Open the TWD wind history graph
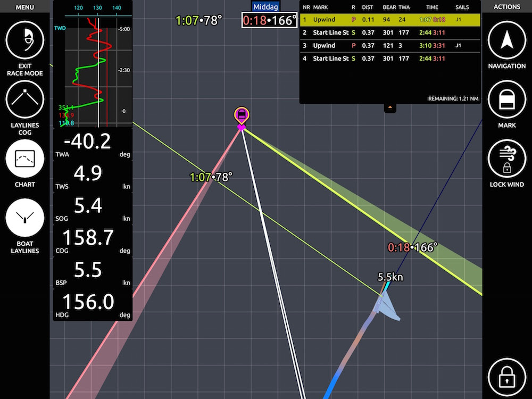The image size is (532, 399). 93,64
